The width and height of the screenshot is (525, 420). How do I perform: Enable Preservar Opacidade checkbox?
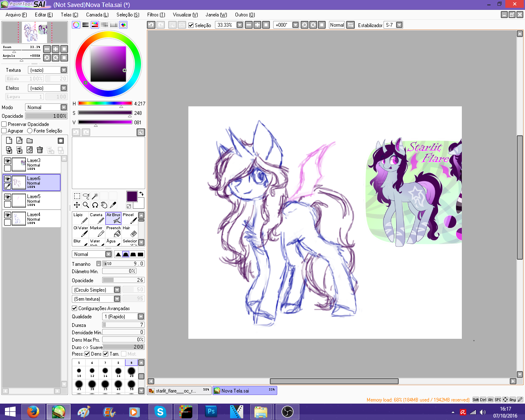coord(4,124)
